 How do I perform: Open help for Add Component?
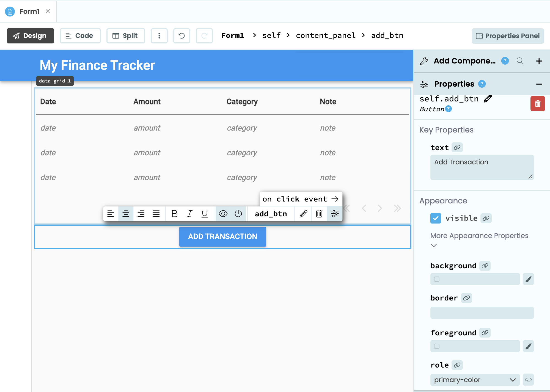(505, 61)
